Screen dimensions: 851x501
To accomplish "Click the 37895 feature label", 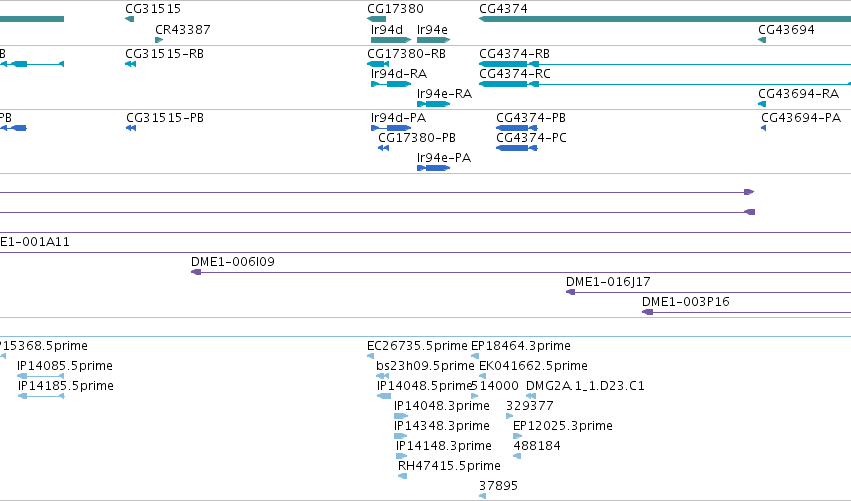I will [498, 486].
